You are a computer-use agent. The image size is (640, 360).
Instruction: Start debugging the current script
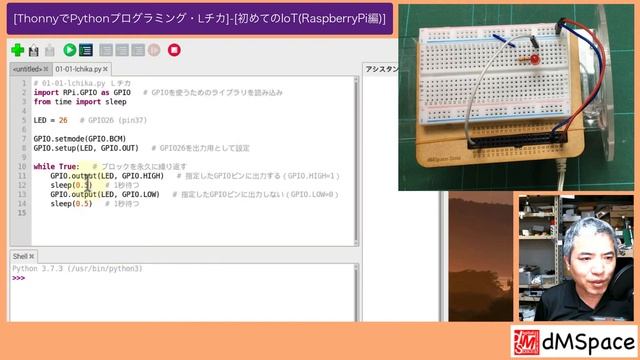tap(86, 50)
